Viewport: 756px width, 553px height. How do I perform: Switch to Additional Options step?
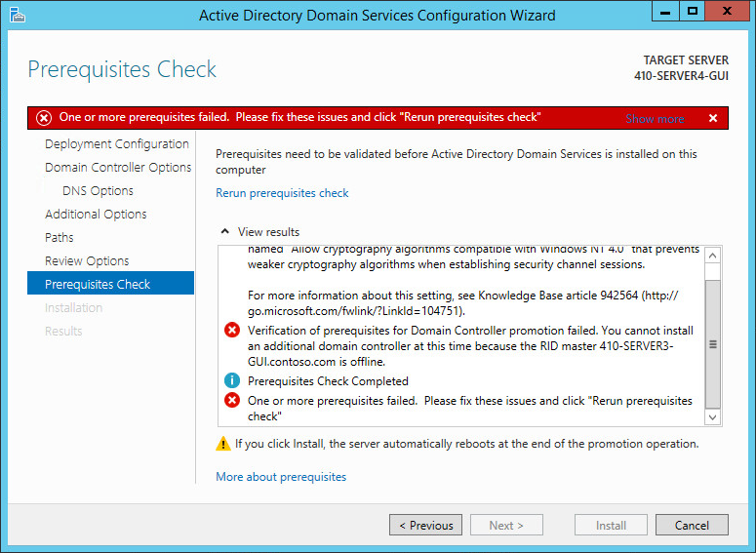point(96,215)
